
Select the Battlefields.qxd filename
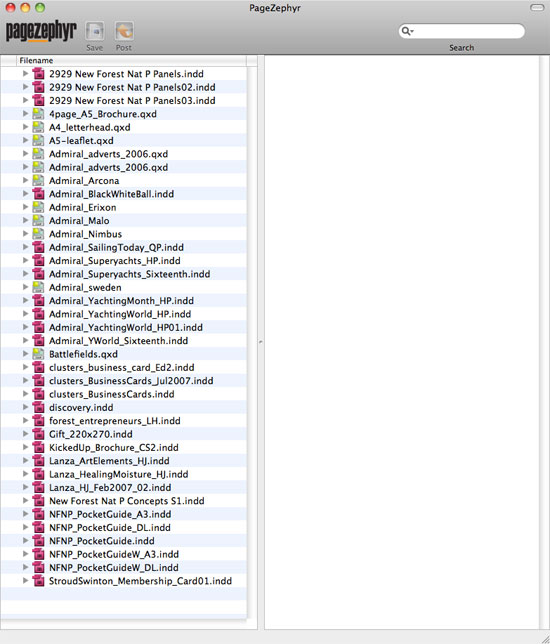click(83, 354)
